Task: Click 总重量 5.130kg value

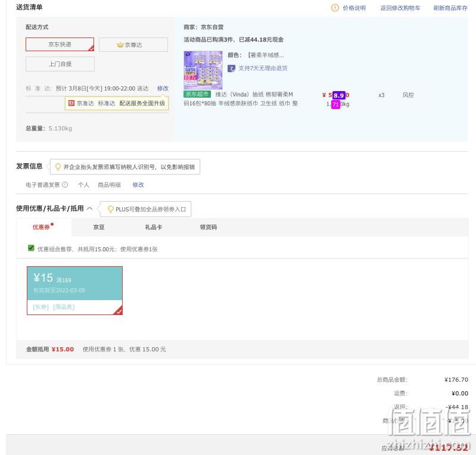Action: [x=60, y=129]
